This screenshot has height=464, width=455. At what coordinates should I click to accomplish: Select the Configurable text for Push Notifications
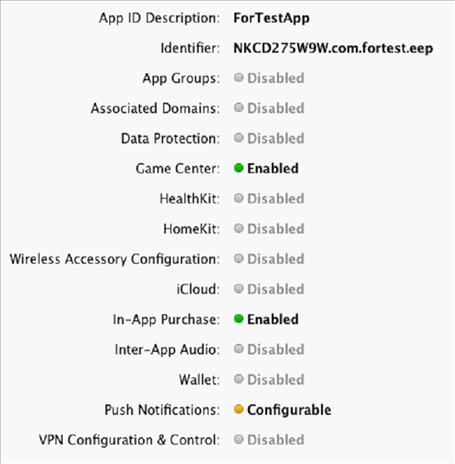289,410
